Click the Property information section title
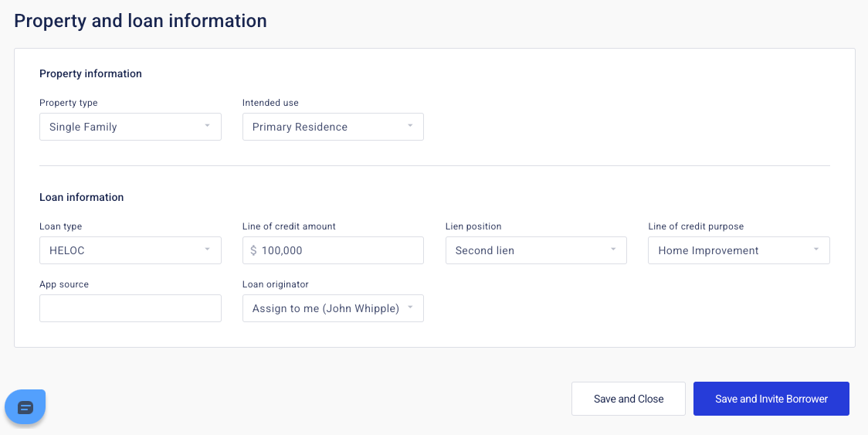The height and width of the screenshot is (435, 868). (90, 73)
